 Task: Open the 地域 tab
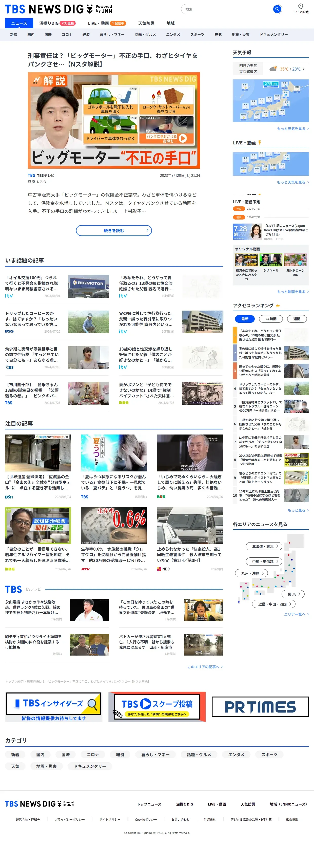point(170,23)
